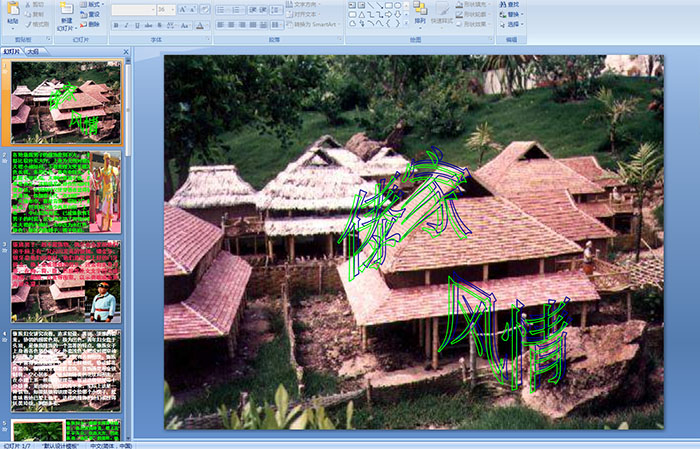Select the straight Line shape

(370, 5)
